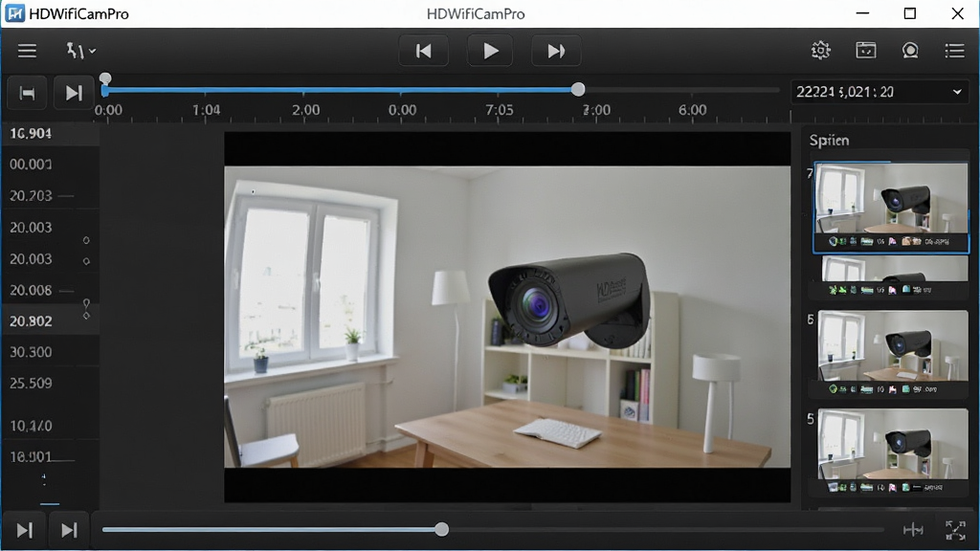Click the HDWifiCamPro app icon in the title bar
The width and height of the screenshot is (980, 551).
pos(14,13)
